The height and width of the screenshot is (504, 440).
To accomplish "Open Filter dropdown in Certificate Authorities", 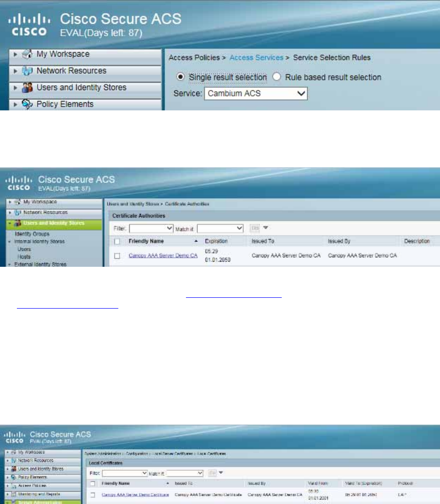I will [x=151, y=229].
